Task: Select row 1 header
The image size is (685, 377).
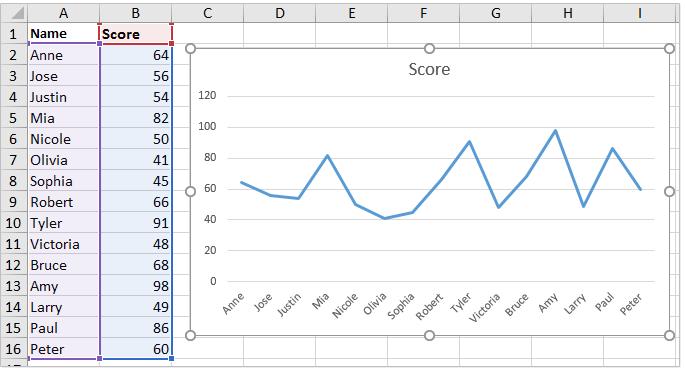Action: coord(14,34)
